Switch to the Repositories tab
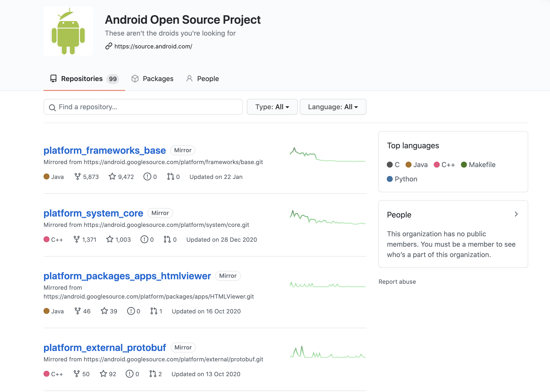Viewport: 550px width, 392px height. point(84,79)
